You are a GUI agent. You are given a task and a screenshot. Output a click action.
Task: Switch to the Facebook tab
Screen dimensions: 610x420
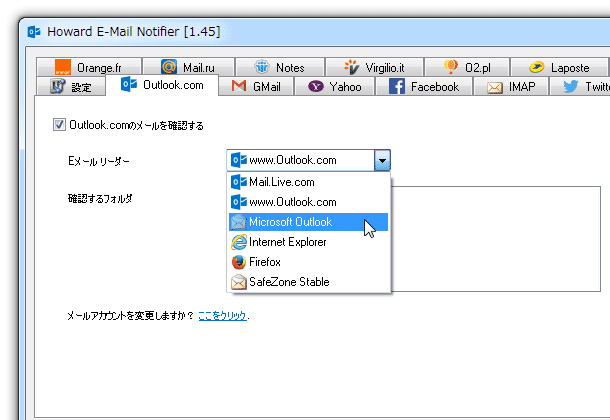coord(424,86)
